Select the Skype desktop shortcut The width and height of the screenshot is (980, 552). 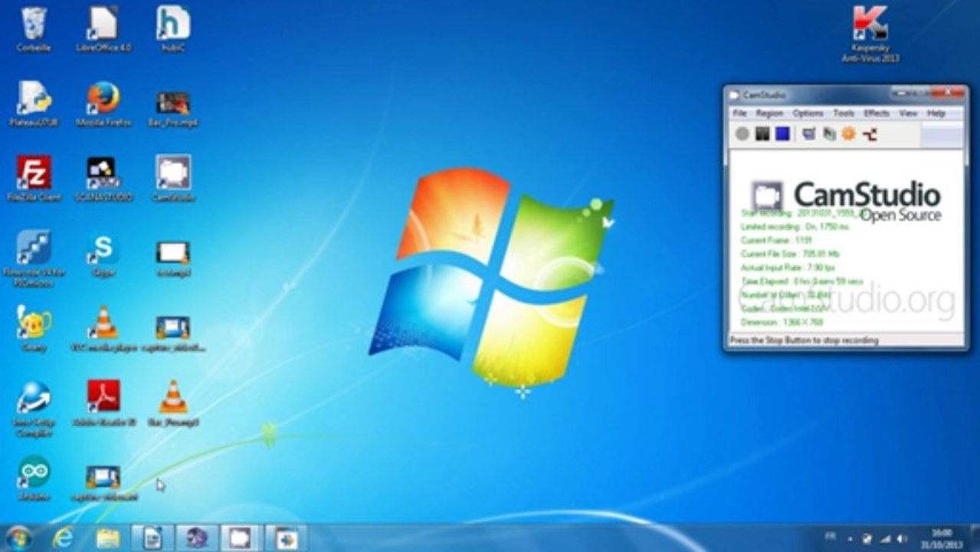(x=103, y=255)
